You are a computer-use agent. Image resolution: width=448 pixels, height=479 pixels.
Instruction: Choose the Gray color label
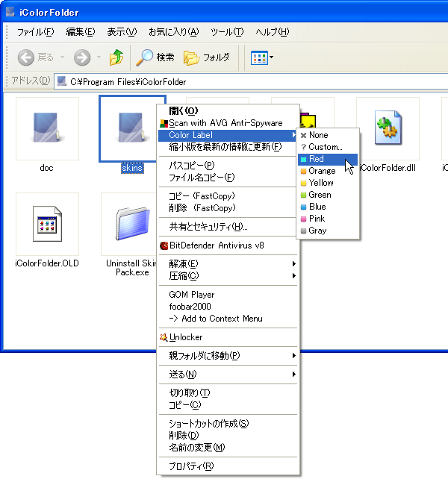click(328, 231)
